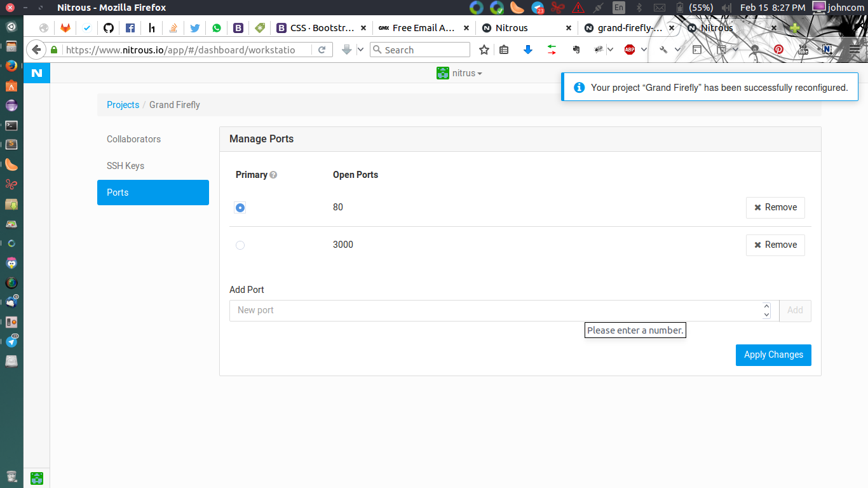Screen dimensions: 868x488
Task: Go to the Projects breadcrumb link
Action: click(x=123, y=105)
